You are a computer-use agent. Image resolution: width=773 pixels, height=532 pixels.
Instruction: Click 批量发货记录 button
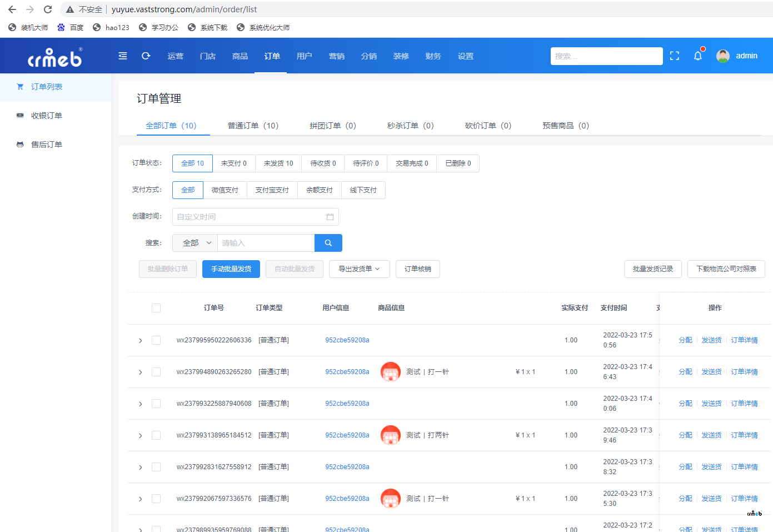(653, 269)
